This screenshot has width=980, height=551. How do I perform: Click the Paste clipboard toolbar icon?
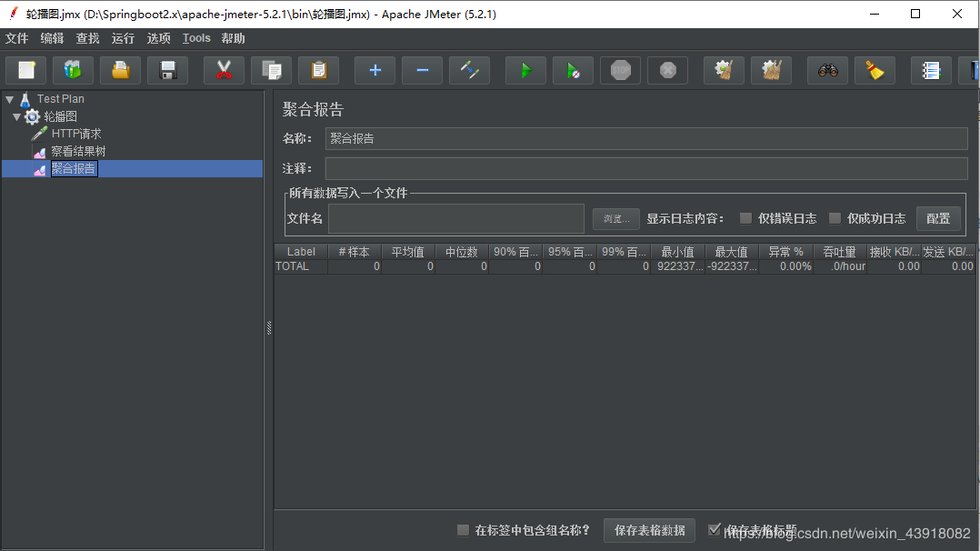coord(318,70)
